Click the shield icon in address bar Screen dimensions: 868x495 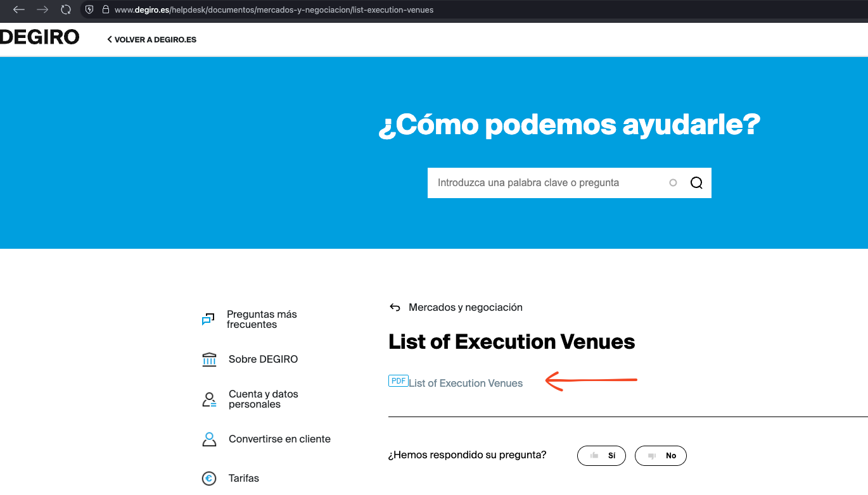coord(89,9)
